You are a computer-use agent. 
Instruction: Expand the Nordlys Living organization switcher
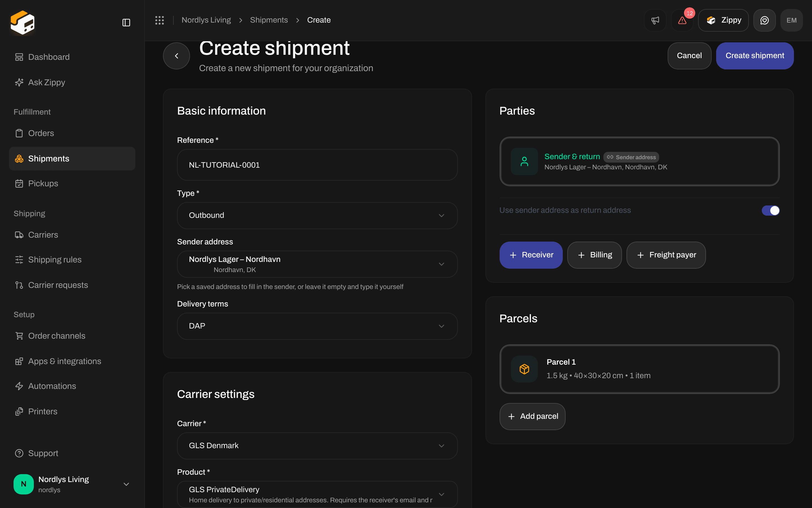pyautogui.click(x=72, y=484)
